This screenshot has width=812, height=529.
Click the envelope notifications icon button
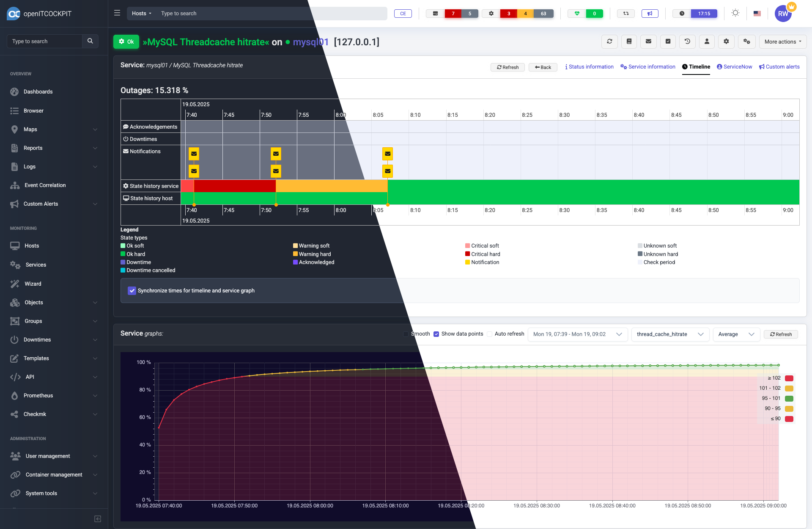coord(648,41)
